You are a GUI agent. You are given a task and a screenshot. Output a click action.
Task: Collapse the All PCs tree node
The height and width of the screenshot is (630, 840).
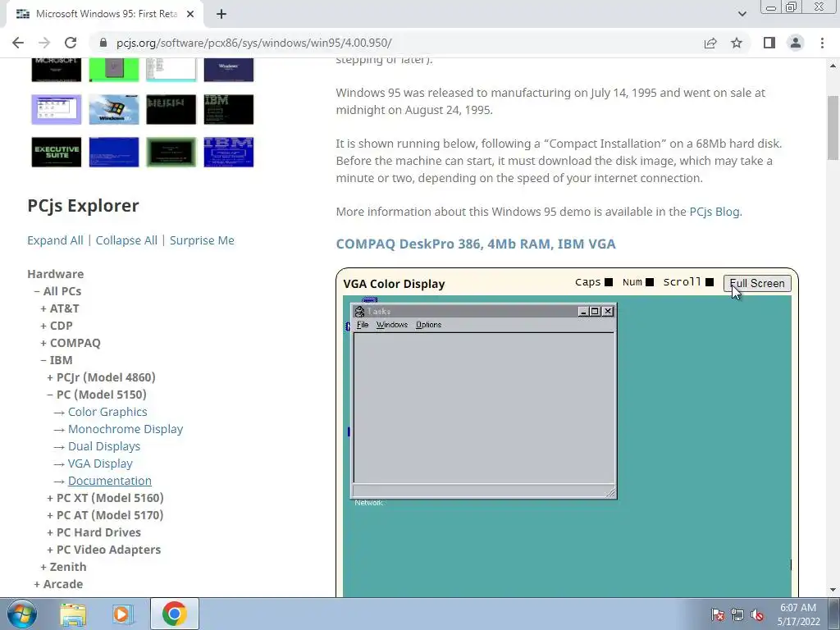click(x=36, y=291)
